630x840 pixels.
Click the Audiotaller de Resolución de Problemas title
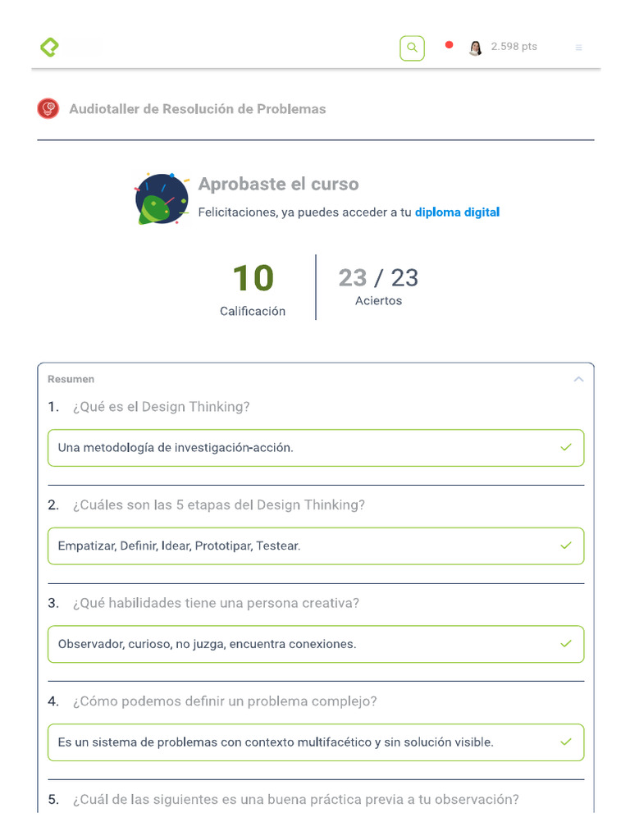(197, 109)
